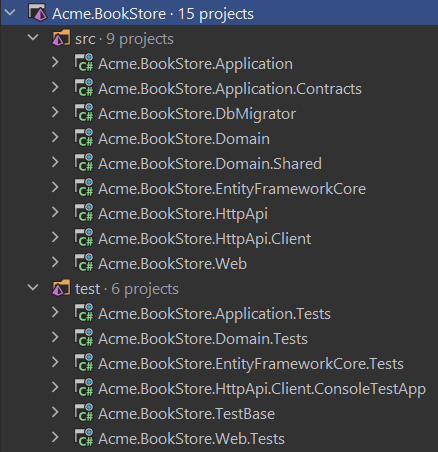The height and width of the screenshot is (452, 438).
Task: Click C# icon of Acme.BookStore.EntityFrameworkCore.Tests
Action: (x=84, y=363)
